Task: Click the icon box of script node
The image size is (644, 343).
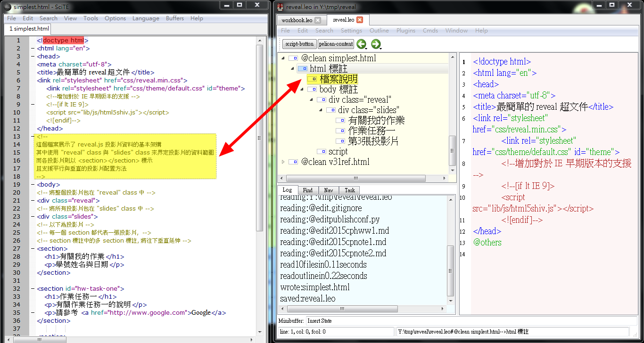Action: click(322, 151)
